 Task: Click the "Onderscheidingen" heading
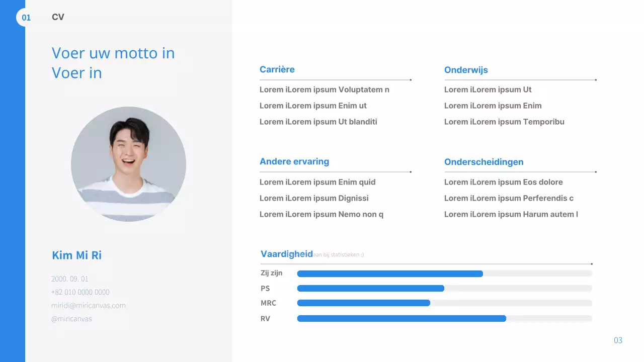point(484,162)
